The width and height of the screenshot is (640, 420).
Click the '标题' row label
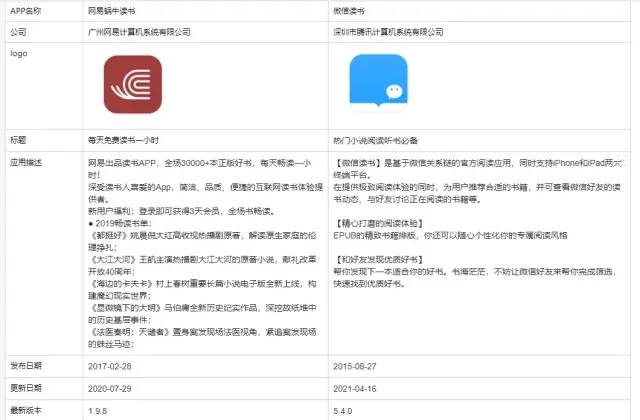[x=18, y=140]
